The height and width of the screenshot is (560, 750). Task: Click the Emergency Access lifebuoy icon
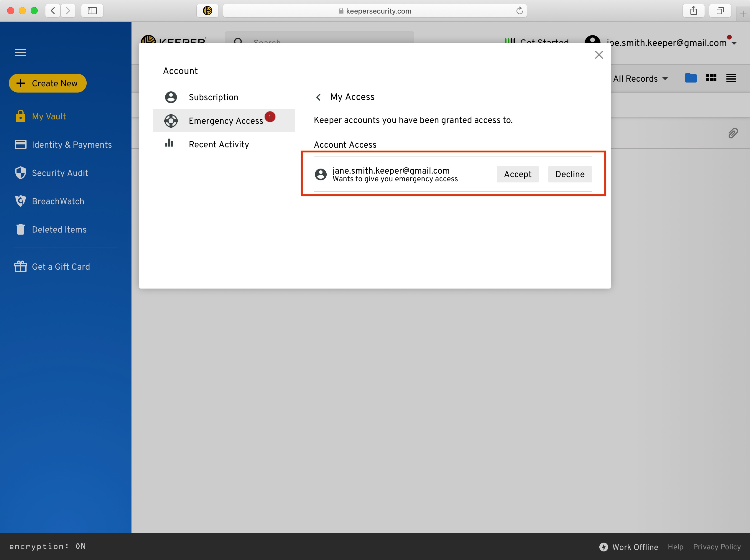[x=171, y=121]
